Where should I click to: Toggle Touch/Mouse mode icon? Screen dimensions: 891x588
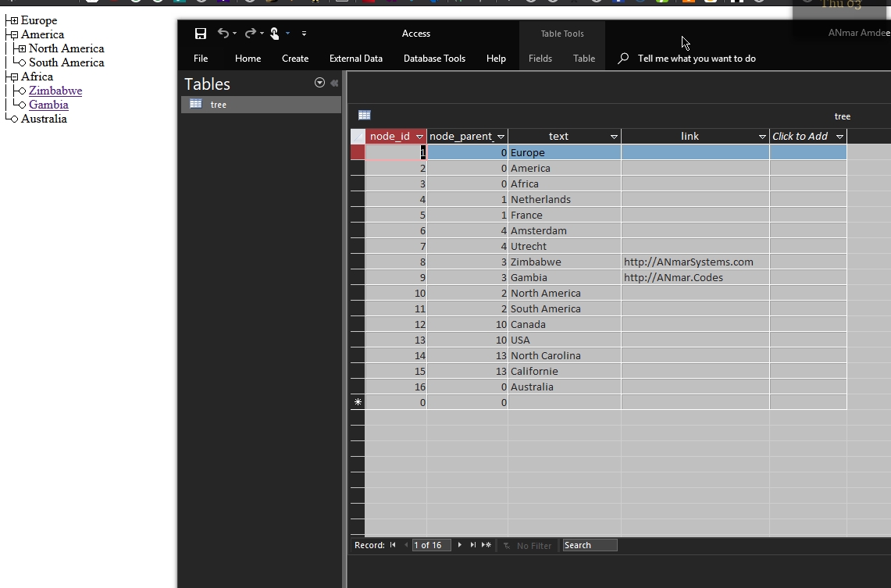point(275,34)
